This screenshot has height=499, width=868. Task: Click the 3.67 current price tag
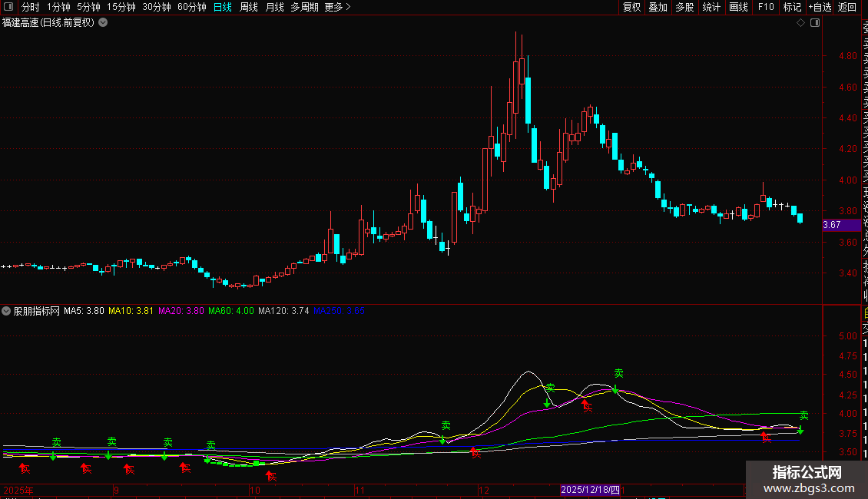pos(841,225)
